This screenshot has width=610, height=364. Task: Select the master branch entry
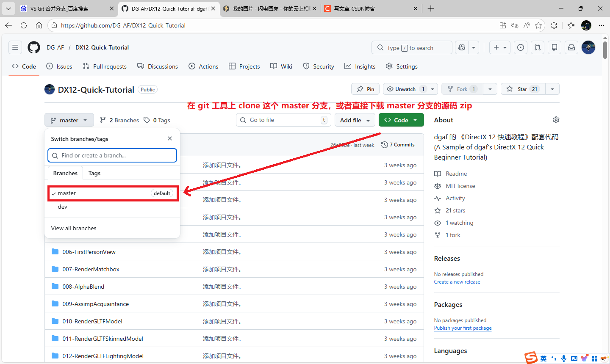point(112,193)
